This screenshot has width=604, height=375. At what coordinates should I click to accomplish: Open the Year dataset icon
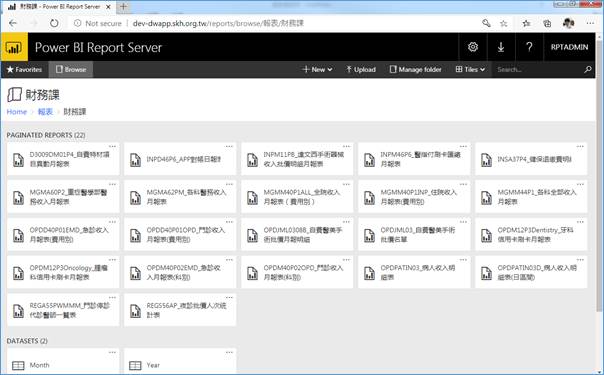[135, 365]
